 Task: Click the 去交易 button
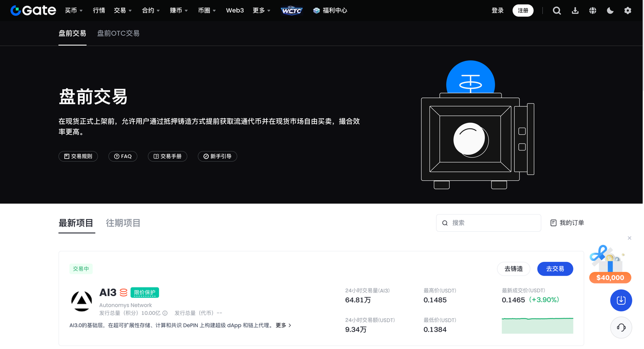click(x=555, y=269)
